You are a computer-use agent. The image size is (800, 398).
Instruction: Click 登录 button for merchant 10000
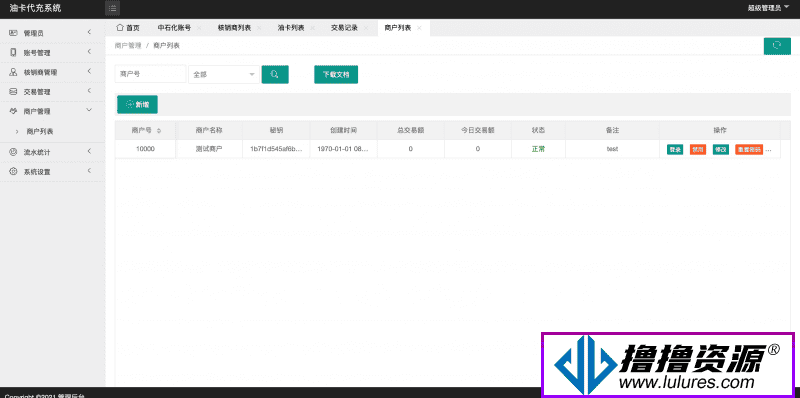click(675, 150)
